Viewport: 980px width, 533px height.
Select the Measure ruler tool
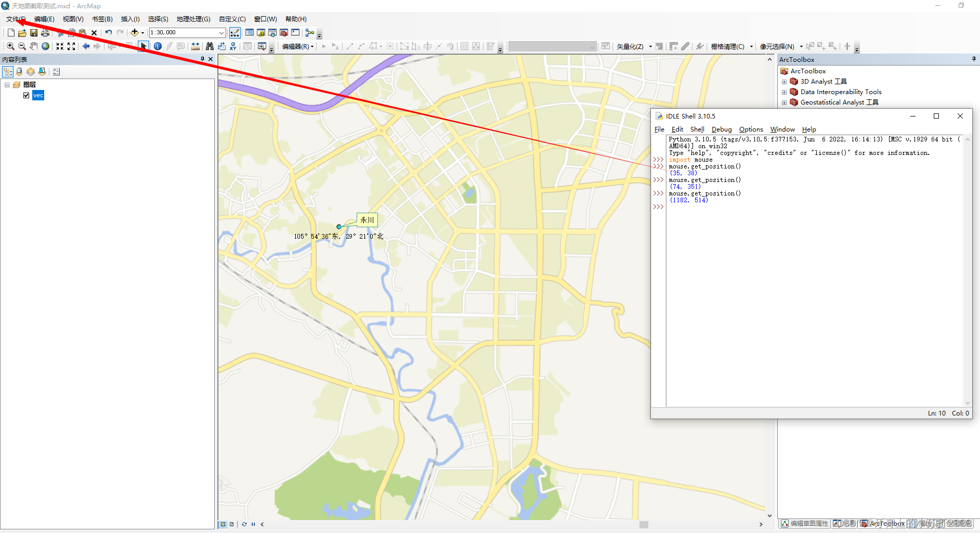pos(195,46)
